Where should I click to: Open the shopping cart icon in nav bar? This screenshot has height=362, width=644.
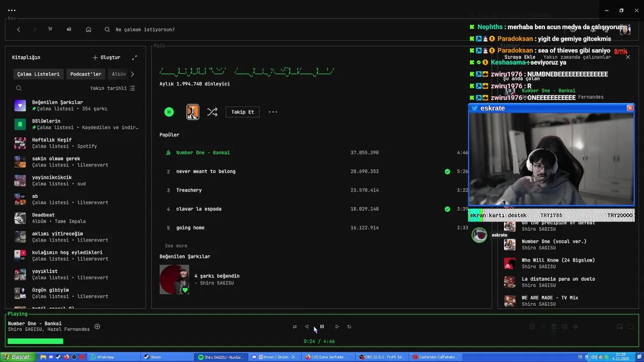click(50, 29)
